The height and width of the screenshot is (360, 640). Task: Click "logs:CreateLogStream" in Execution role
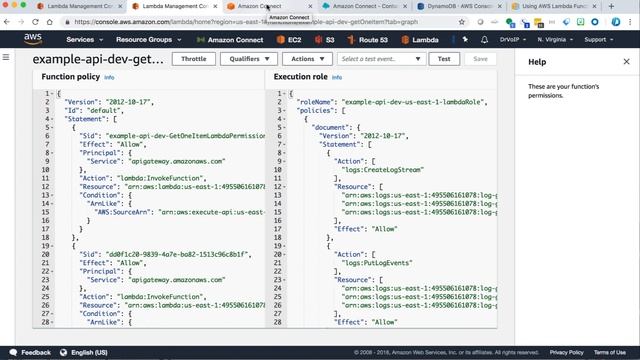point(383,170)
